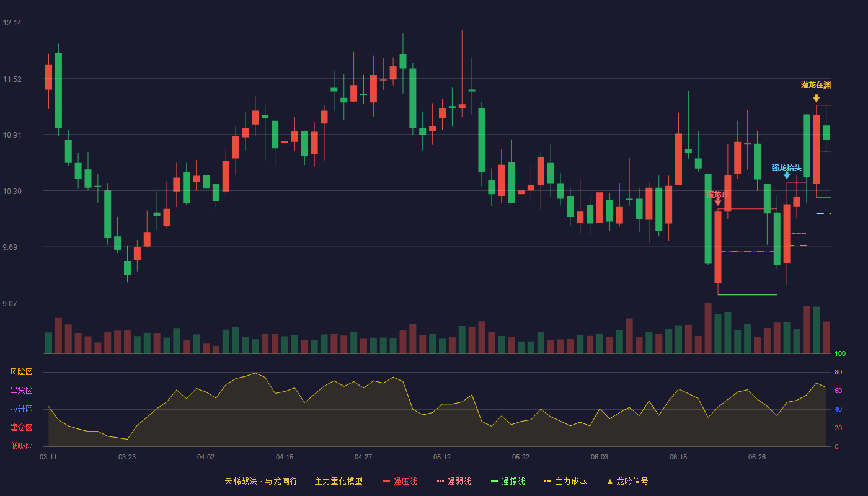Click the tallest red volume bar near 06-15
This screenshot has width=868, height=496.
[708, 328]
